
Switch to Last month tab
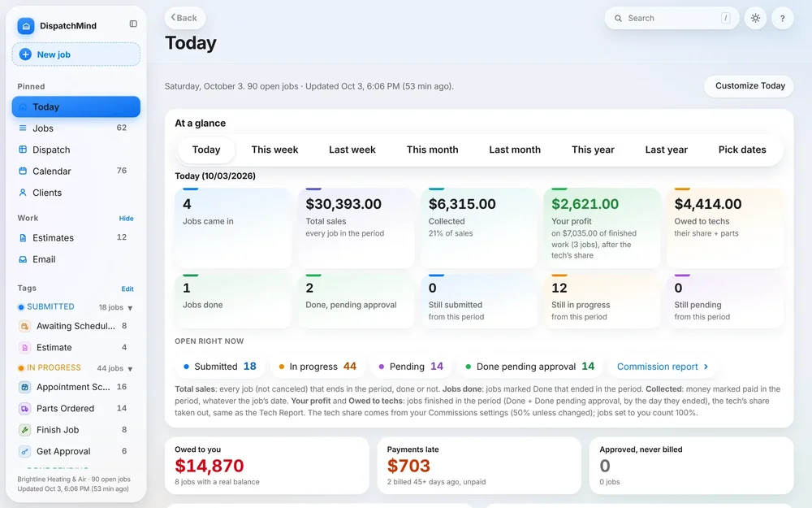coord(515,150)
